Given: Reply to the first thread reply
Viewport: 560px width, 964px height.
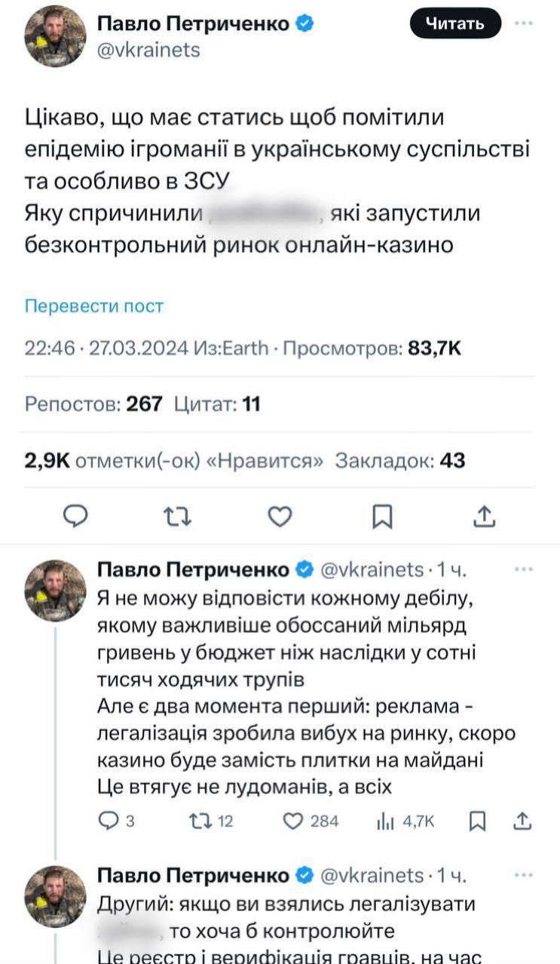Looking at the screenshot, I should coord(109,821).
